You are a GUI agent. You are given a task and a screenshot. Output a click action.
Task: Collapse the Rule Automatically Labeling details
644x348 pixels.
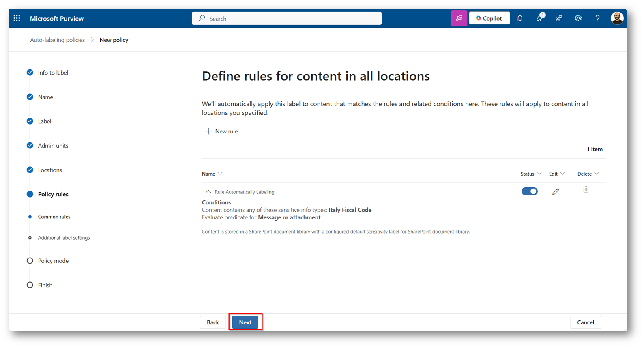(208, 192)
